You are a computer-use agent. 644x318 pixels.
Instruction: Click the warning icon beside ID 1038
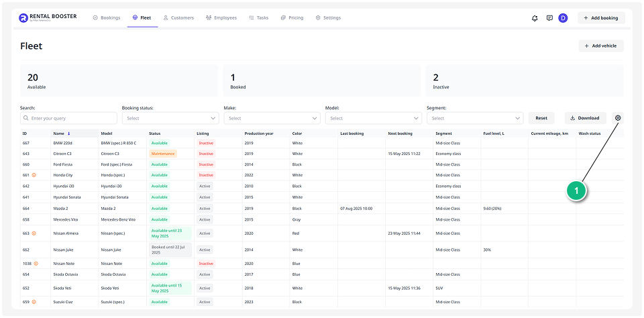click(36, 264)
